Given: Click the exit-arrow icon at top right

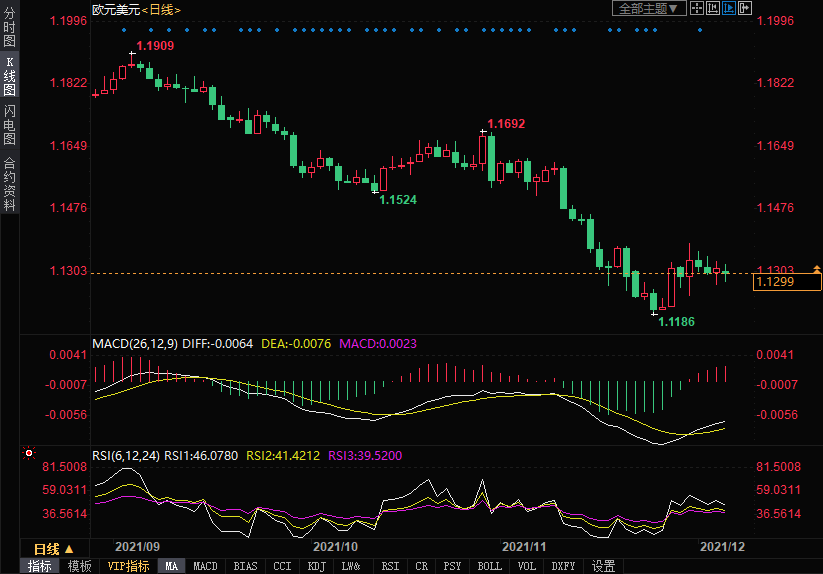Looking at the screenshot, I should [744, 8].
